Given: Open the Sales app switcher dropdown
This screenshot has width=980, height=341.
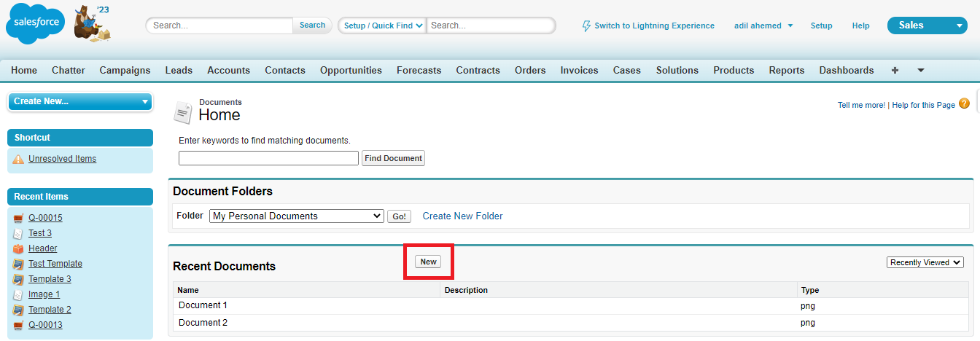Looking at the screenshot, I should pyautogui.click(x=927, y=26).
